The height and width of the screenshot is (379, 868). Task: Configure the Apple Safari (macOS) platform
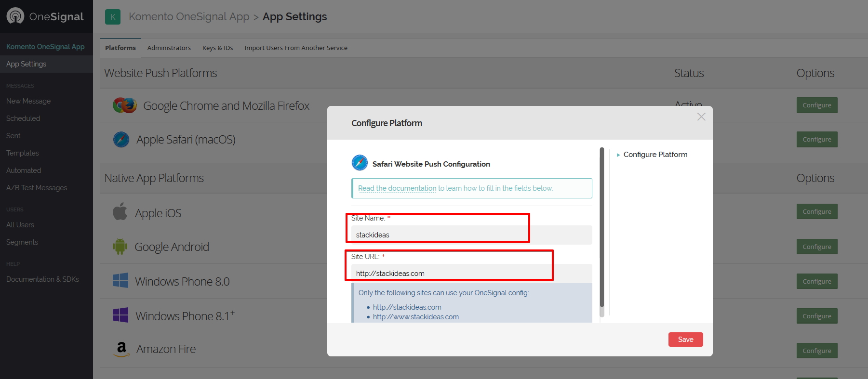point(817,139)
